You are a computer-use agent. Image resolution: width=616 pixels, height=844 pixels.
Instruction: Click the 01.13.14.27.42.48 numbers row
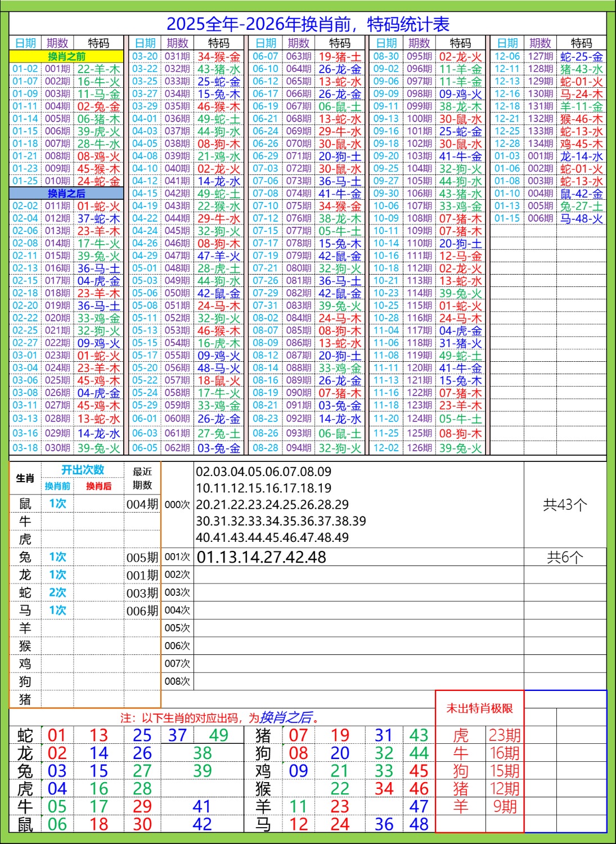tap(261, 557)
